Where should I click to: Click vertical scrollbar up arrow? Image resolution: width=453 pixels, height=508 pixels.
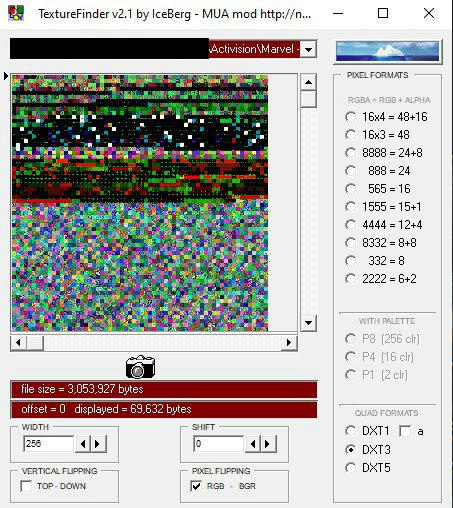(x=308, y=82)
